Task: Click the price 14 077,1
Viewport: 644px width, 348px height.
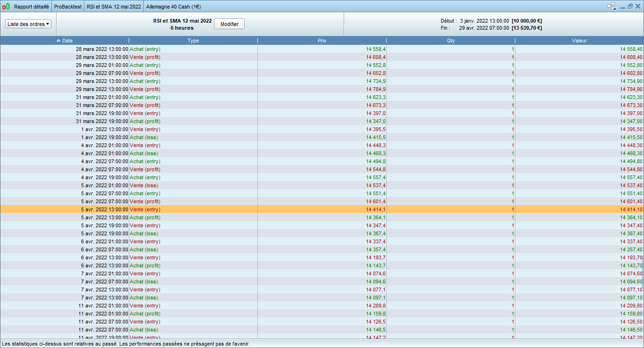Action: click(x=376, y=290)
